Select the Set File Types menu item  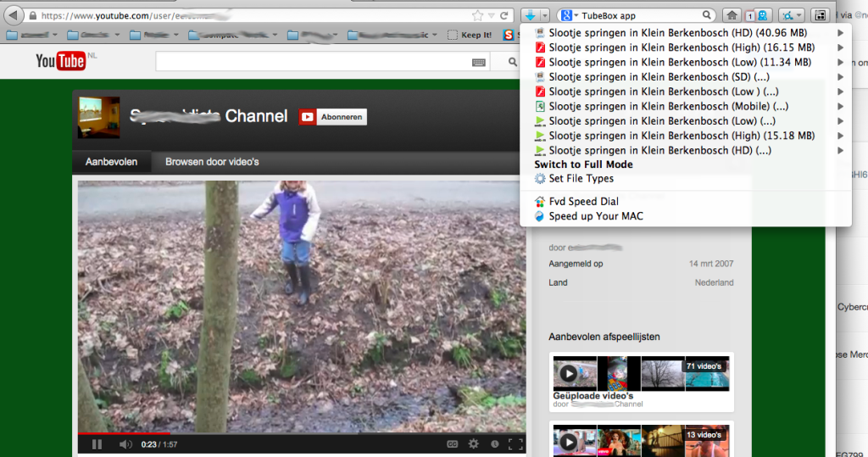tap(581, 179)
